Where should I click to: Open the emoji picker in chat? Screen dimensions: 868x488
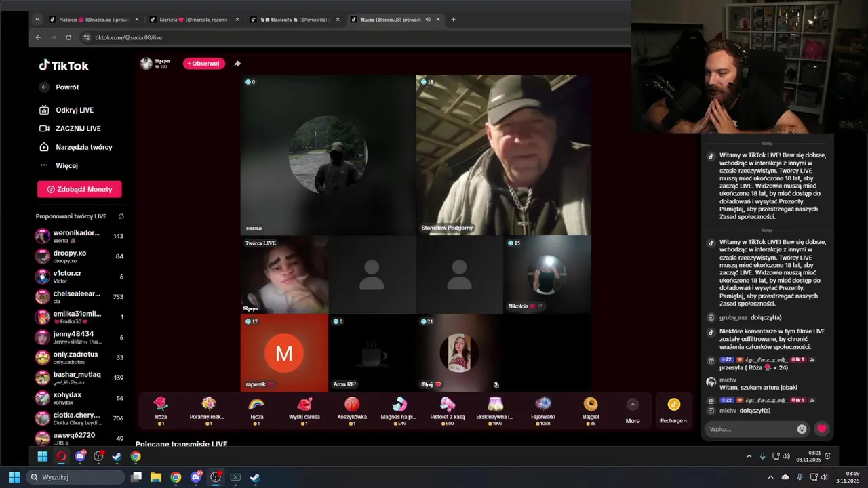coord(802,429)
